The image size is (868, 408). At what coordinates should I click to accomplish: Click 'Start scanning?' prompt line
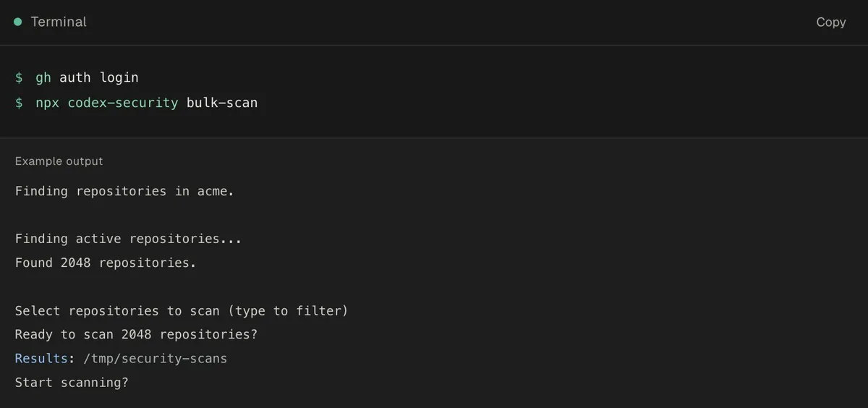72,382
